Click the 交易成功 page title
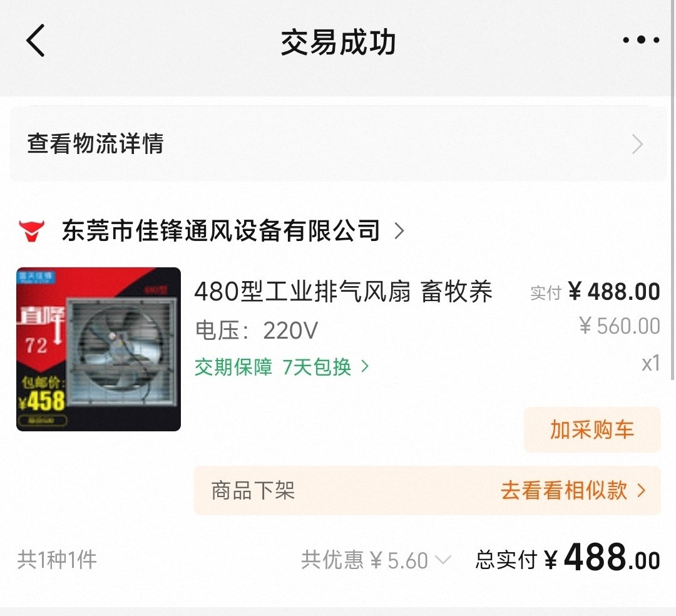This screenshot has width=676, height=616. pos(338,42)
